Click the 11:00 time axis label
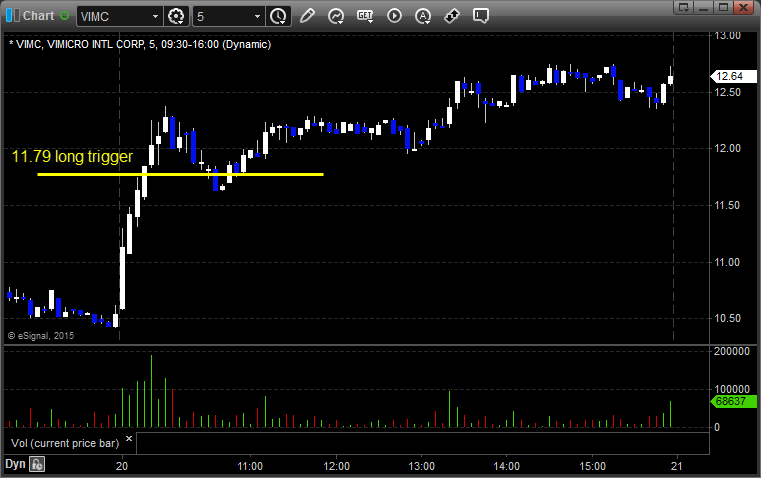Image resolution: width=761 pixels, height=478 pixels. [x=250, y=466]
